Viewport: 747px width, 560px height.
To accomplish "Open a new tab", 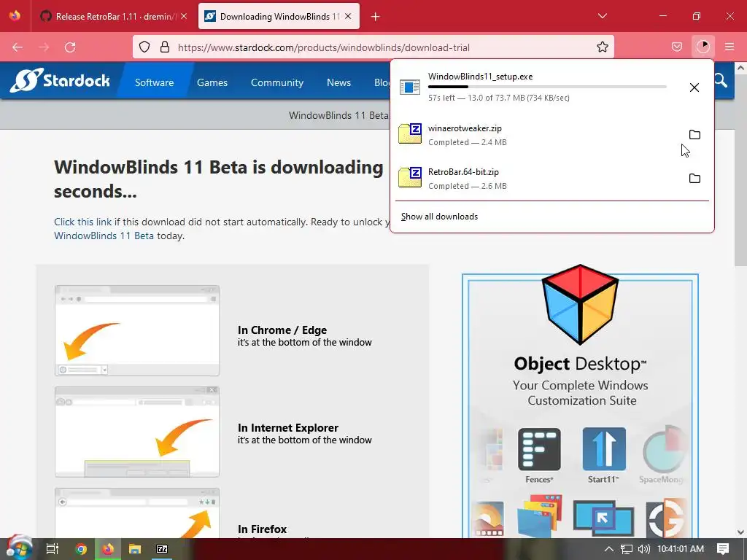I will [x=376, y=17].
